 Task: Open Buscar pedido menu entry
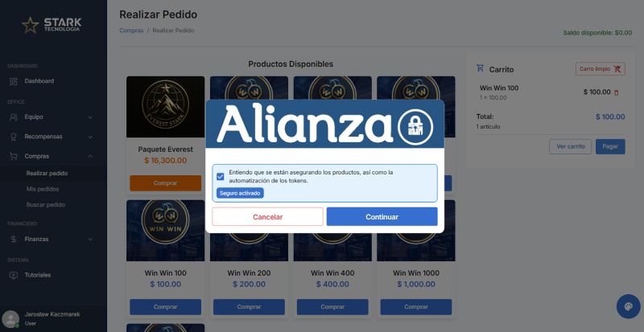(x=46, y=205)
